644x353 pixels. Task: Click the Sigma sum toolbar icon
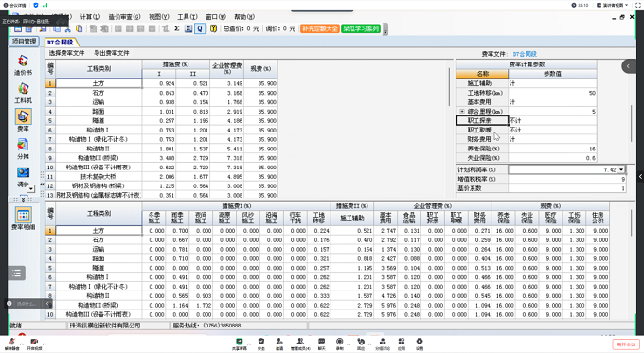coord(176,28)
